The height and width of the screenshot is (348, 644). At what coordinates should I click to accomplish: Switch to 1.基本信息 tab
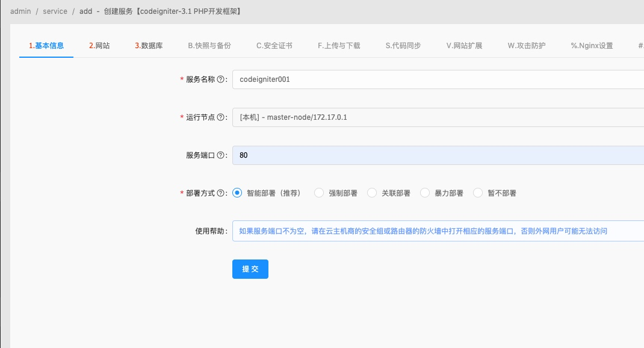tap(46, 46)
